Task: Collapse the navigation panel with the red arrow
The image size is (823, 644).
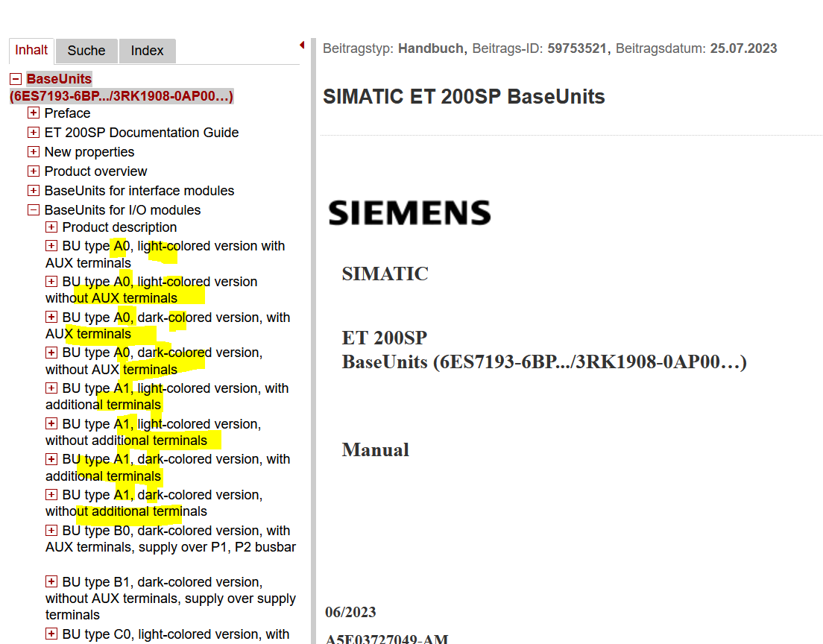Action: pyautogui.click(x=302, y=45)
